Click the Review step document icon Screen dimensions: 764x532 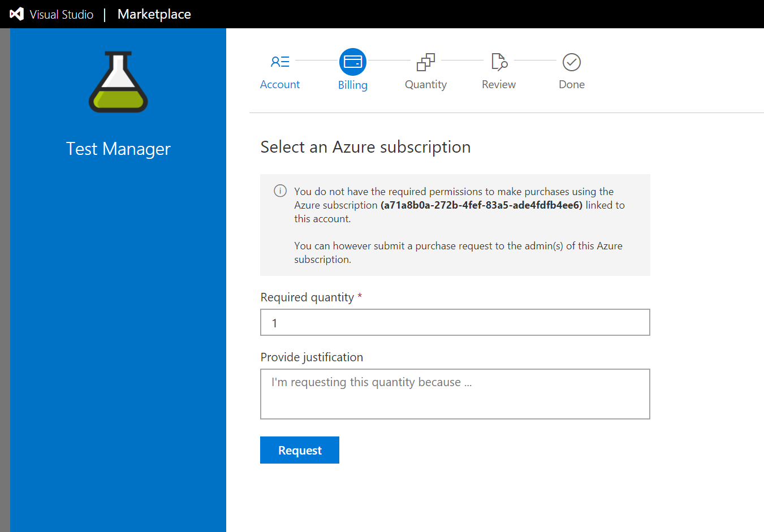[499, 62]
